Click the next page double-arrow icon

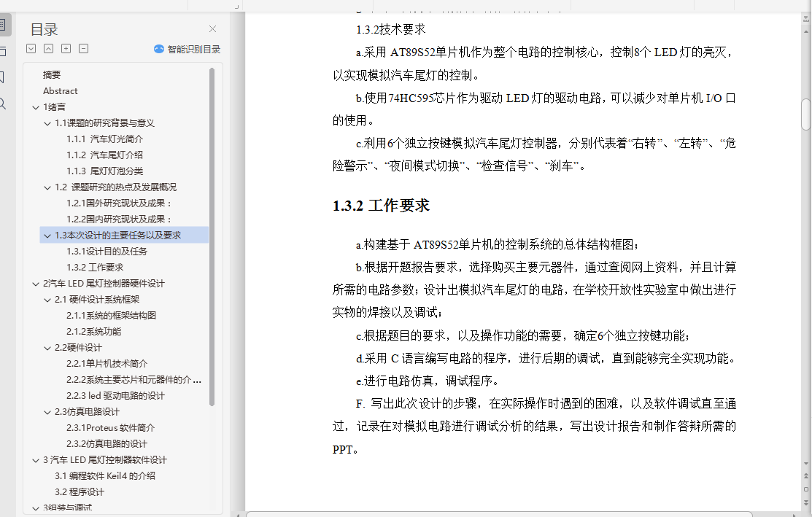(x=805, y=502)
